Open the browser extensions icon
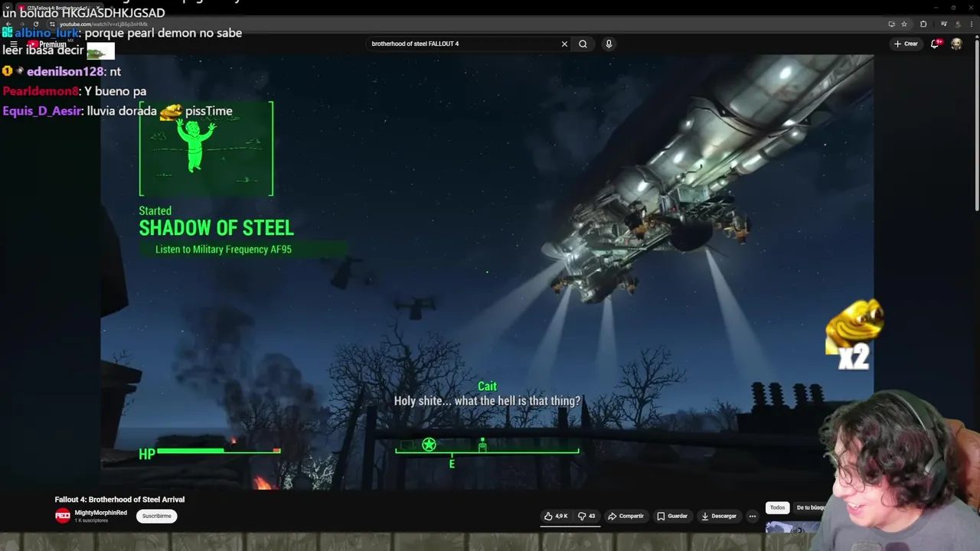This screenshot has height=551, width=980. 923,24
